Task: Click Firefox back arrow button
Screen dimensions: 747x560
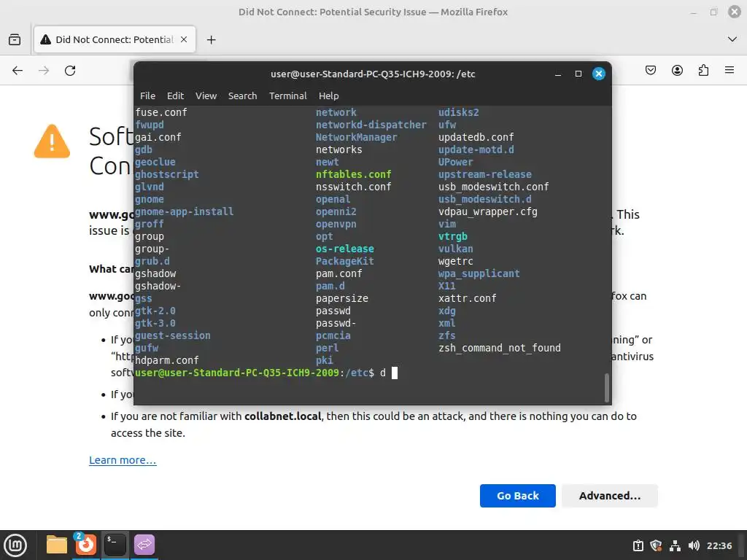Action: (x=18, y=71)
